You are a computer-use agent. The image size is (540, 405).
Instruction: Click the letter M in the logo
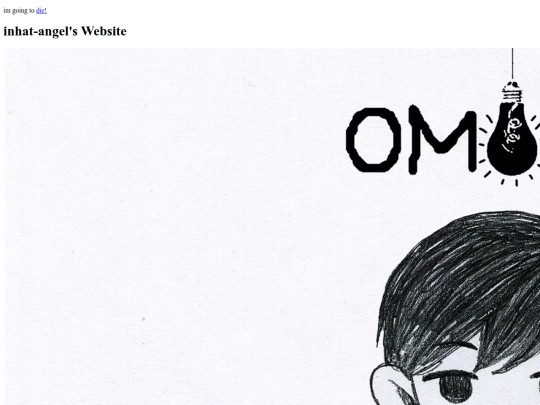443,139
